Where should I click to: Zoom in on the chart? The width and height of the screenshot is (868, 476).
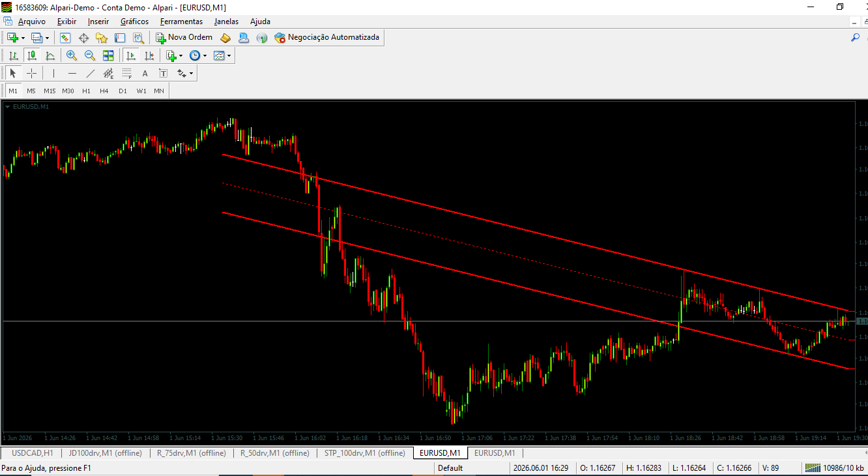tap(72, 55)
